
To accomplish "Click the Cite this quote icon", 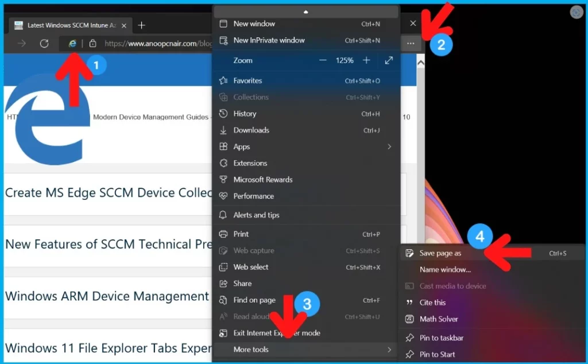I will pos(409,303).
